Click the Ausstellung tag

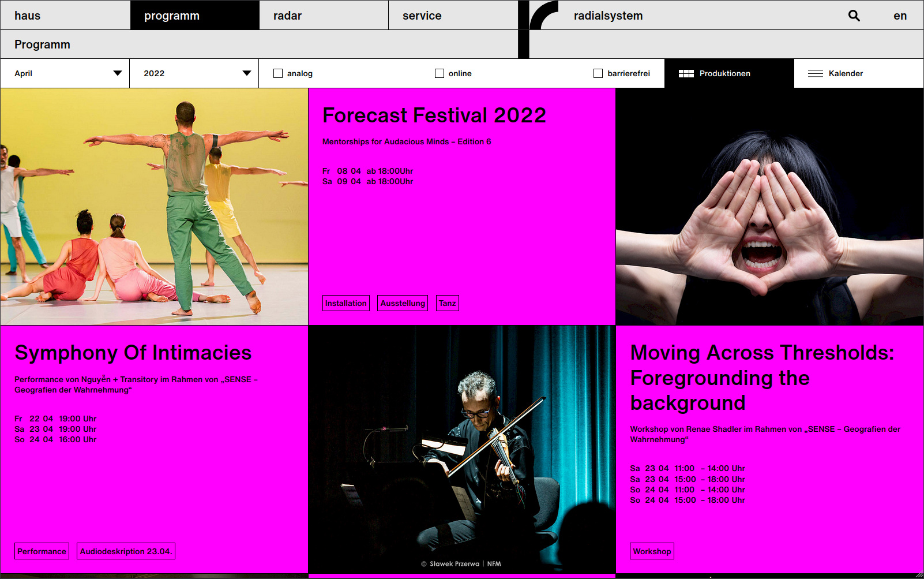click(x=403, y=303)
